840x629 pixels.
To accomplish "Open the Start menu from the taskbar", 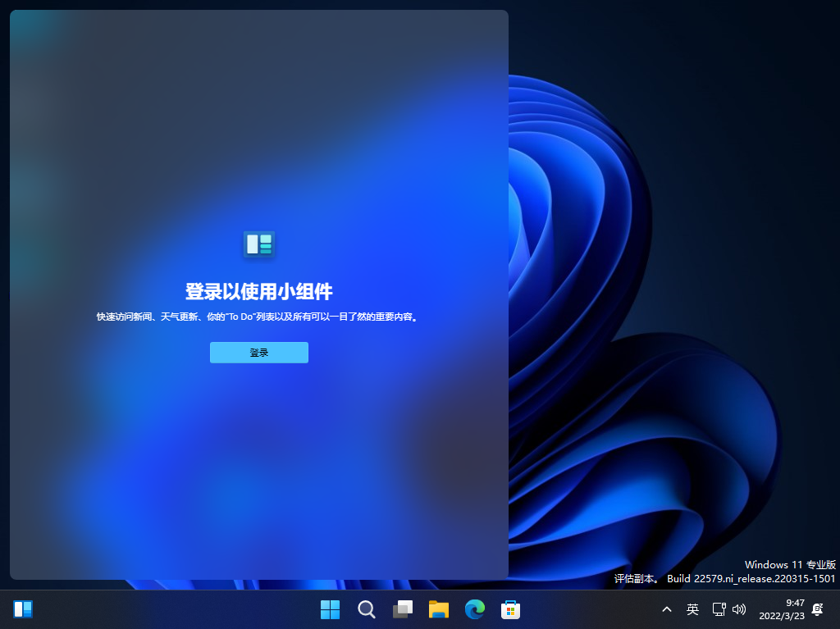I will 330,609.
